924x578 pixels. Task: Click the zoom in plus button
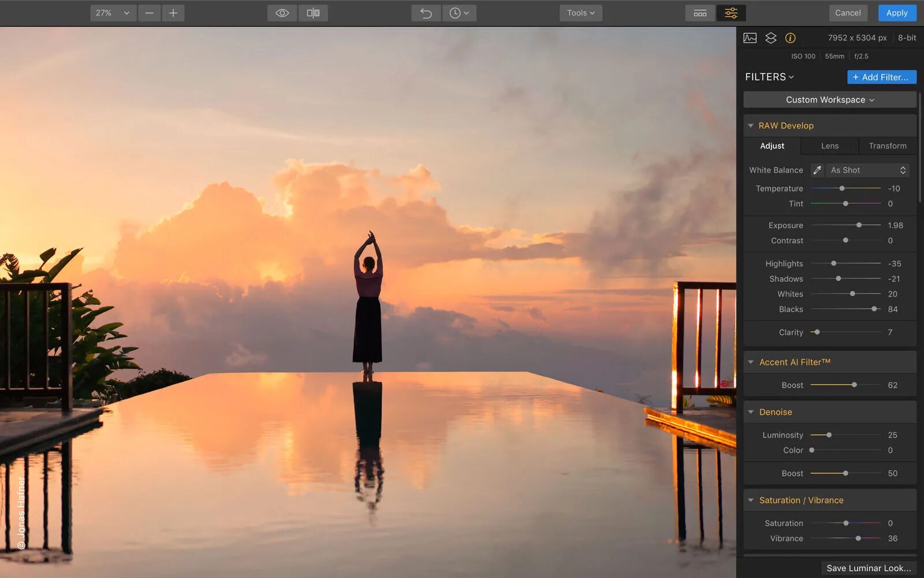pos(173,13)
